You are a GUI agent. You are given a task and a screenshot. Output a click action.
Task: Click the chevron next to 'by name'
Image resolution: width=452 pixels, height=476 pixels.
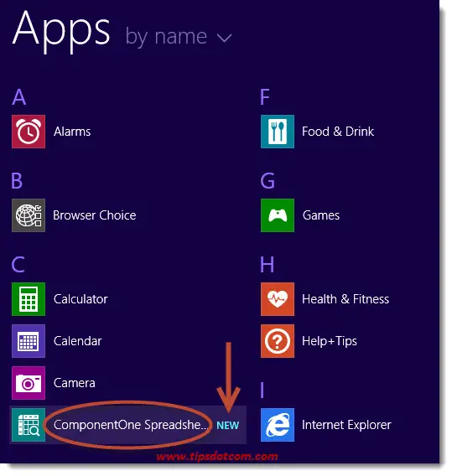pos(224,38)
